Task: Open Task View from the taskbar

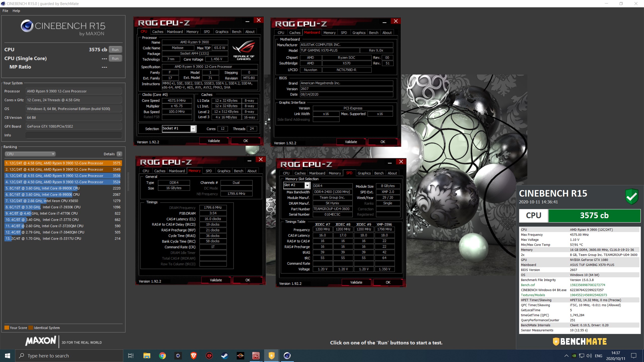Action: point(131,355)
